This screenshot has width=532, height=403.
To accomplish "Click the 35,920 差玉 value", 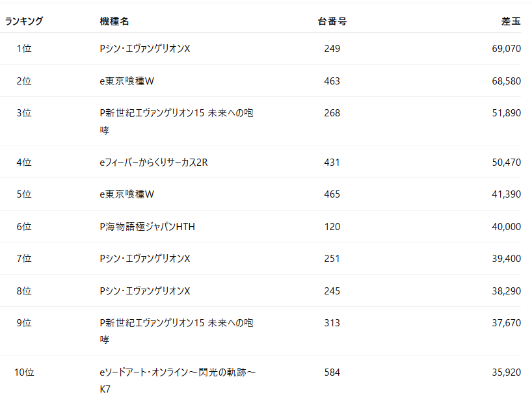I will pyautogui.click(x=507, y=372).
